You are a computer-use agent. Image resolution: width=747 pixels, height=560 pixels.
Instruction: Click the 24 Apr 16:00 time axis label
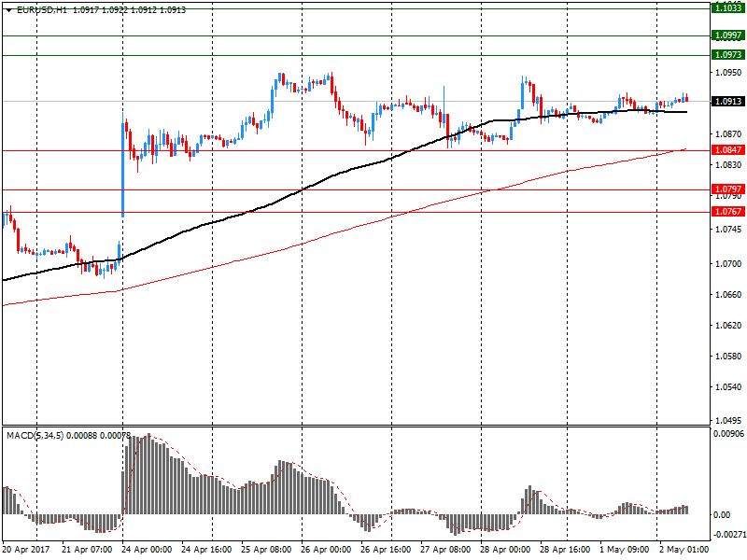(206, 550)
